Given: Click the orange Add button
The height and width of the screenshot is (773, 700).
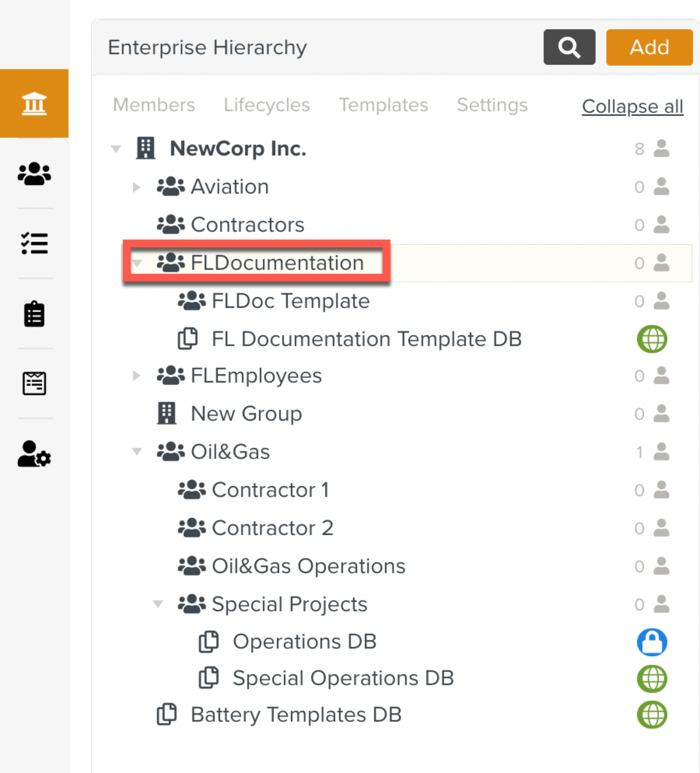Looking at the screenshot, I should tap(649, 47).
